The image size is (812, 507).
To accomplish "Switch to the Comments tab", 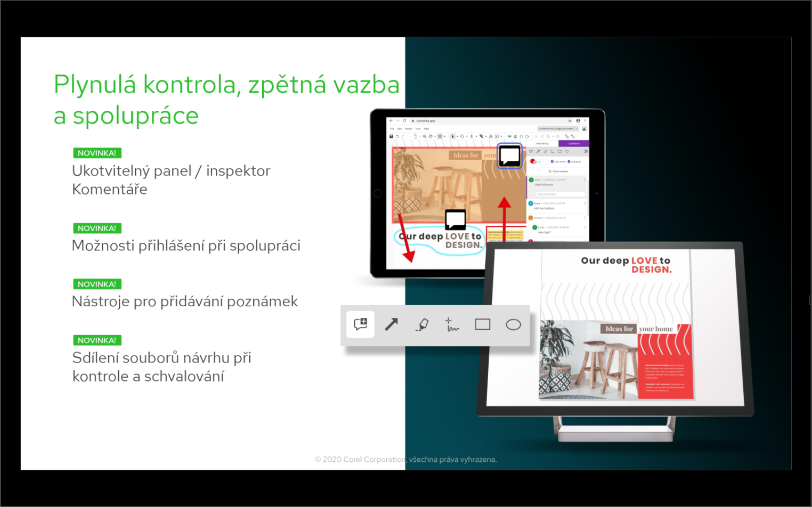I will 574,143.
